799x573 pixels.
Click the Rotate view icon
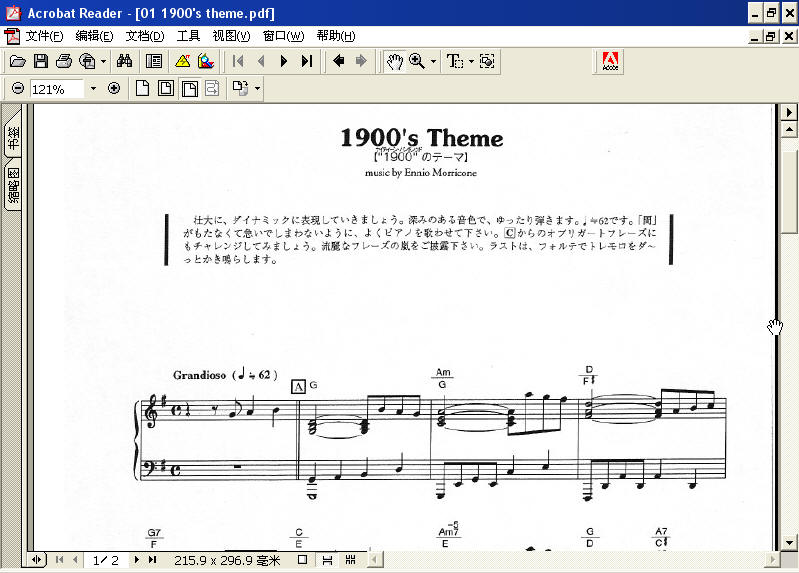click(241, 89)
